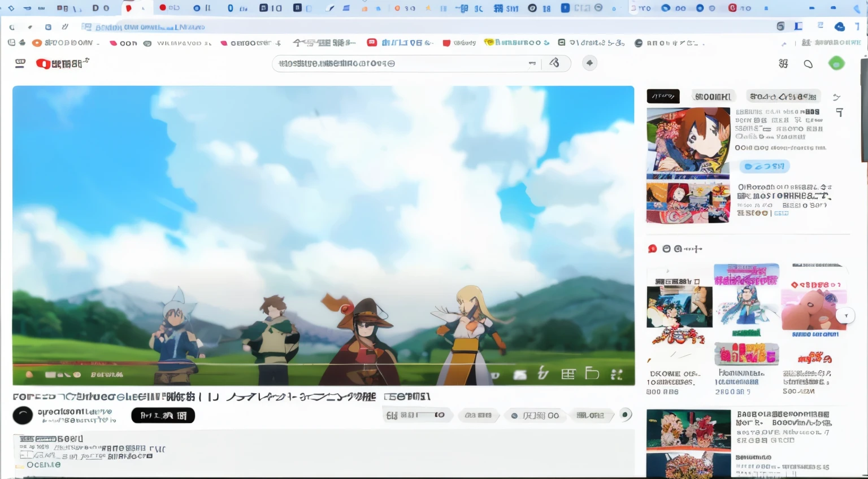
Task: Open the second sidebar thumbnail with the red-haired character
Action: [x=688, y=203]
